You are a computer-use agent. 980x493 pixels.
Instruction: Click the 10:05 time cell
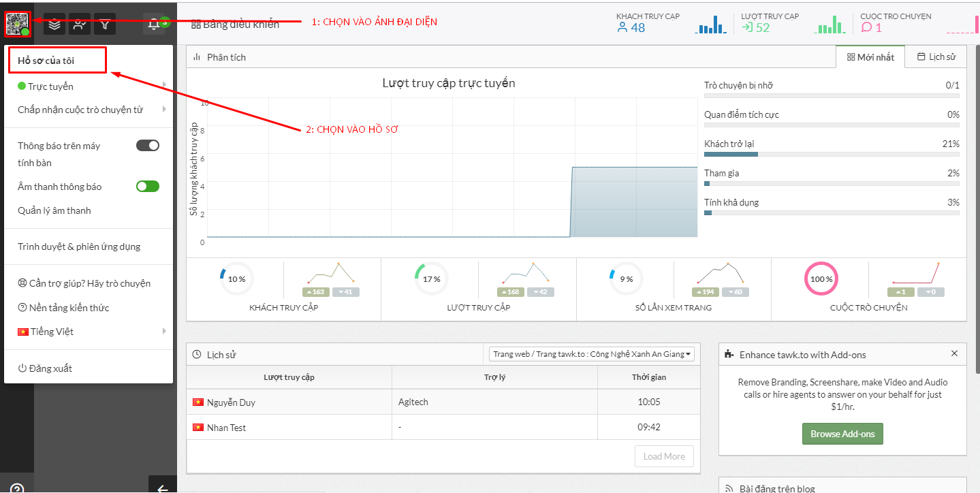click(x=649, y=402)
